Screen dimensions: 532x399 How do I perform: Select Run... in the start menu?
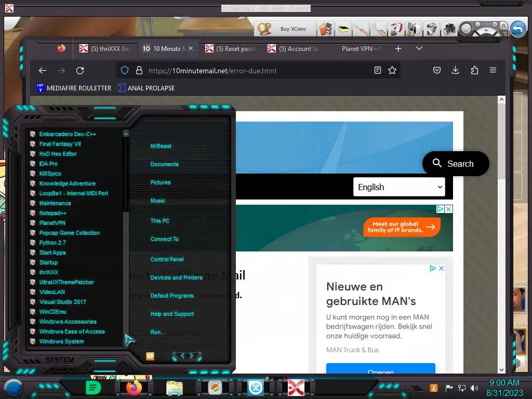(157, 332)
